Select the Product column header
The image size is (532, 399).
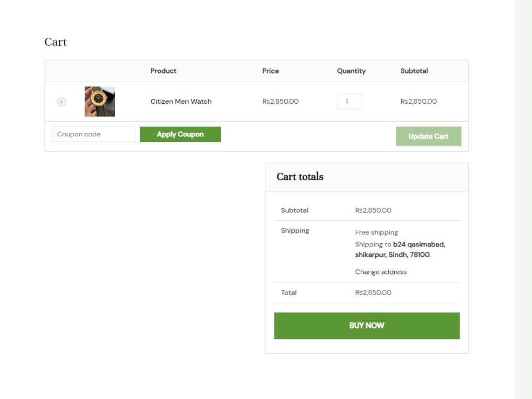tap(163, 71)
